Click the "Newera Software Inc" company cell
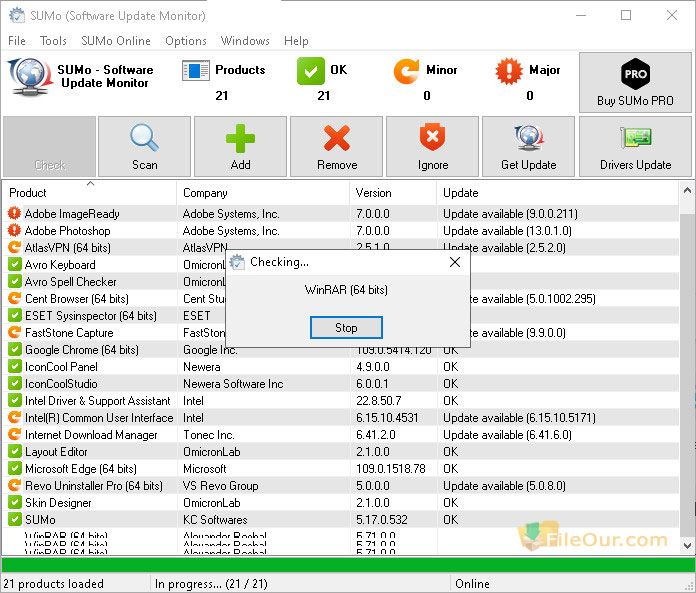 [x=233, y=383]
